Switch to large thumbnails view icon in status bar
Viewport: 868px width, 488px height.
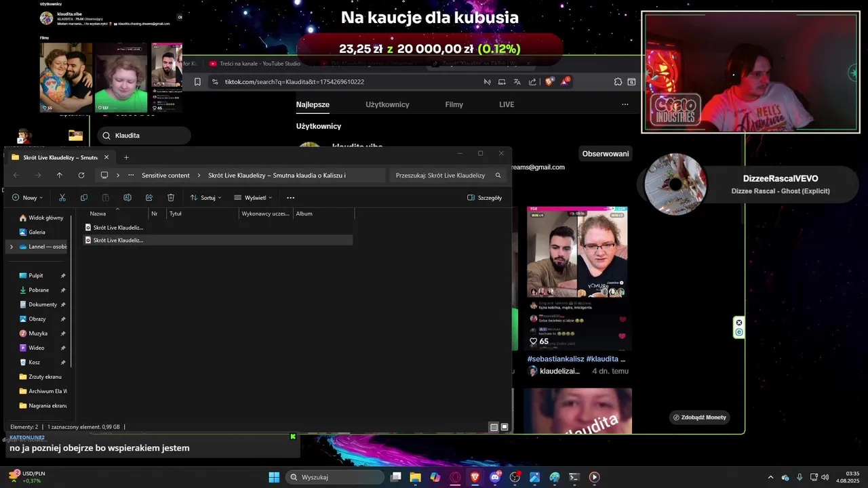coord(505,427)
